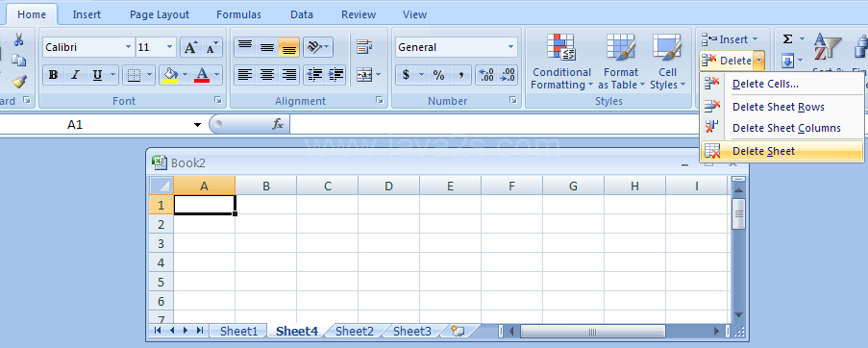
Task: Switch to the Formulas tab
Action: (238, 15)
